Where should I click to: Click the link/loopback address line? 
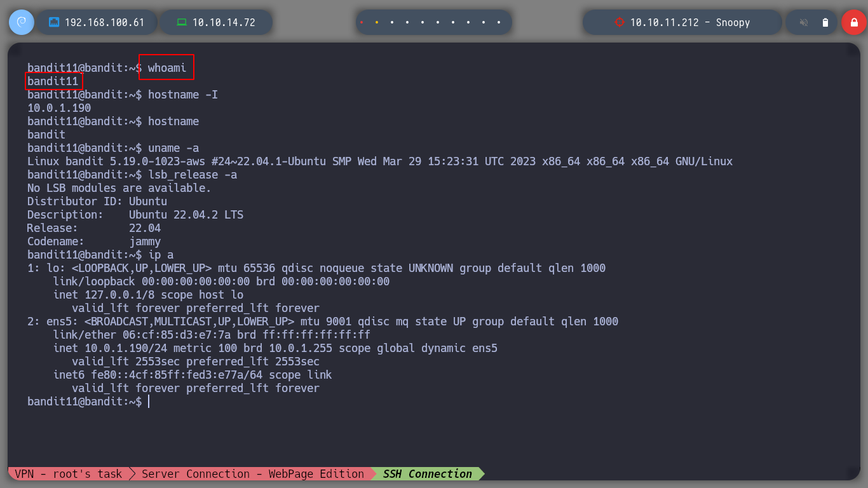(x=221, y=281)
